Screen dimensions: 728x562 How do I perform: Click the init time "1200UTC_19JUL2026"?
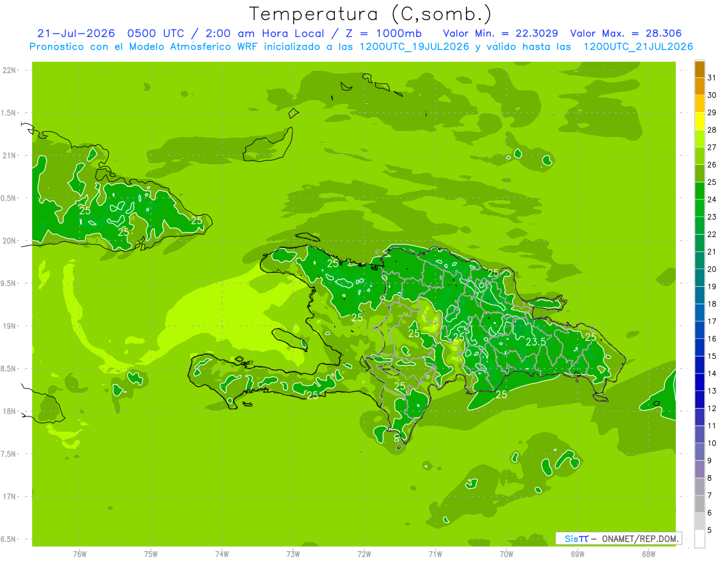(x=414, y=47)
